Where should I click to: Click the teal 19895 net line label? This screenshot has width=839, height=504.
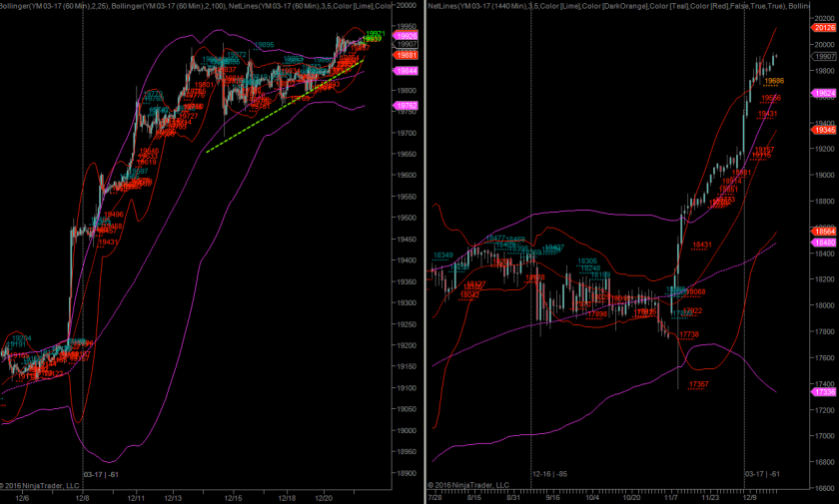click(265, 46)
